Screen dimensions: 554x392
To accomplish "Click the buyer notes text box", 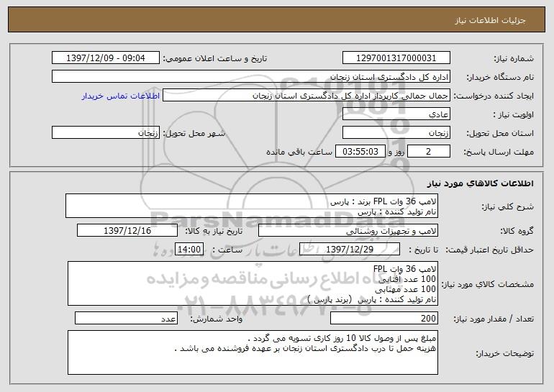I will [253, 352].
